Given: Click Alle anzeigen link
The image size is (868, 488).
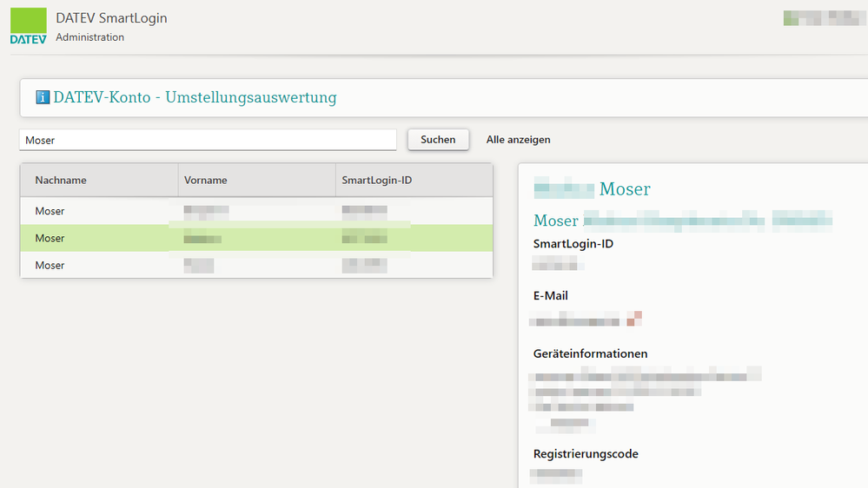Looking at the screenshot, I should (x=518, y=140).
